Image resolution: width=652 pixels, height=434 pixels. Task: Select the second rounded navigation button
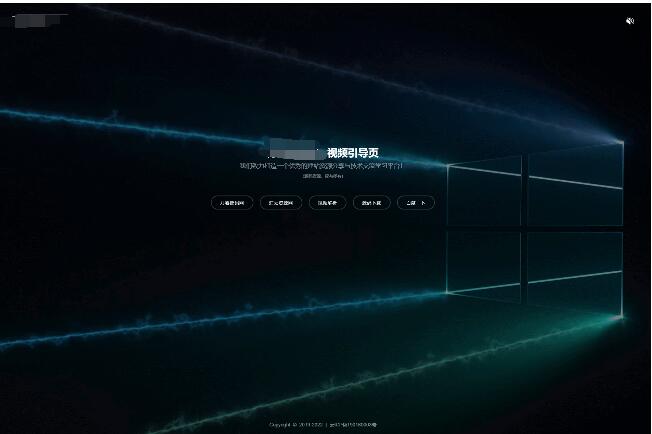(x=281, y=203)
